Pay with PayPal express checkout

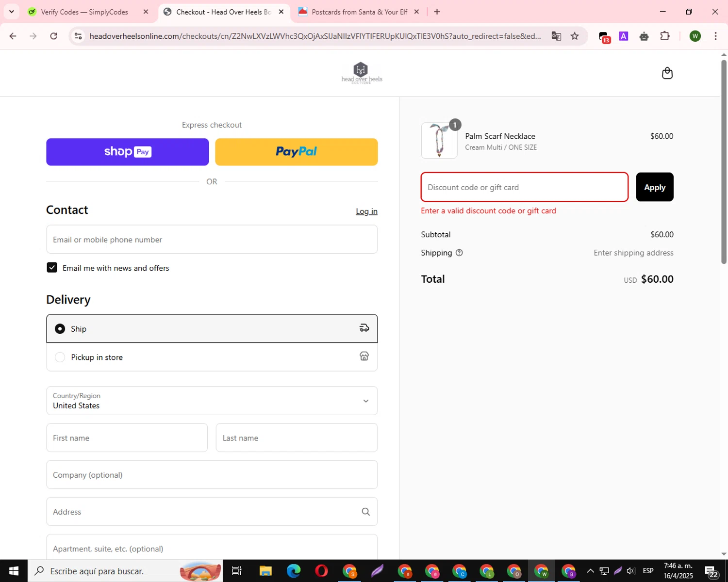click(x=297, y=152)
